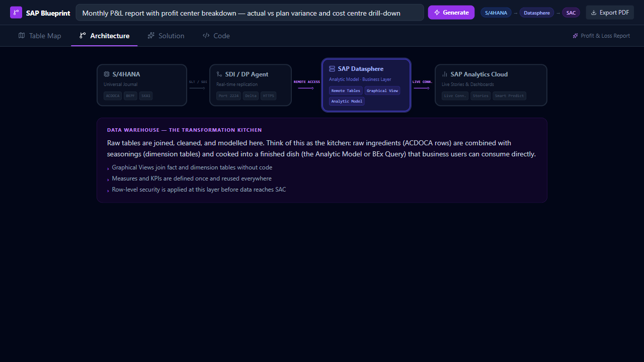644x362 pixels.
Task: Toggle the Smart Predict chip on Analytics Cloud
Action: pyautogui.click(x=509, y=96)
